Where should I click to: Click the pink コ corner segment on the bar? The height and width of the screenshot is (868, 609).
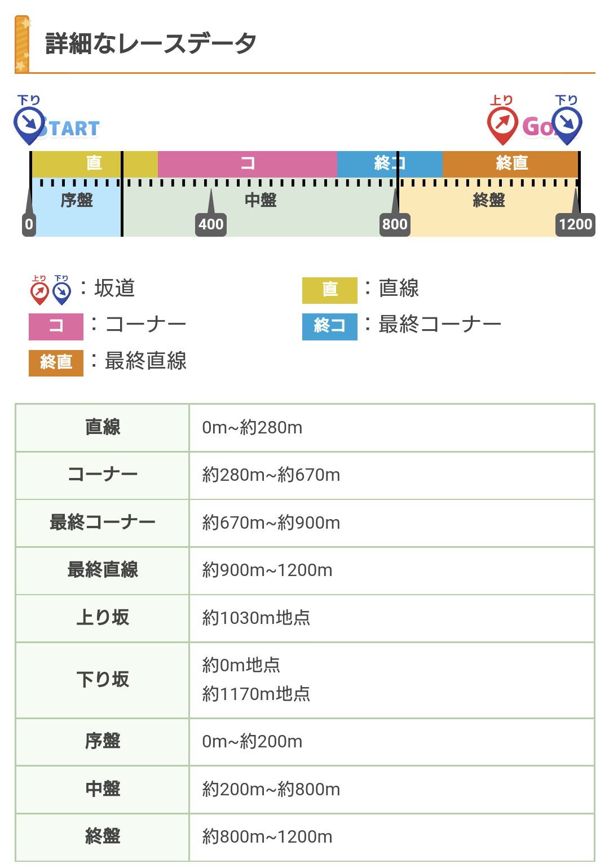click(248, 163)
